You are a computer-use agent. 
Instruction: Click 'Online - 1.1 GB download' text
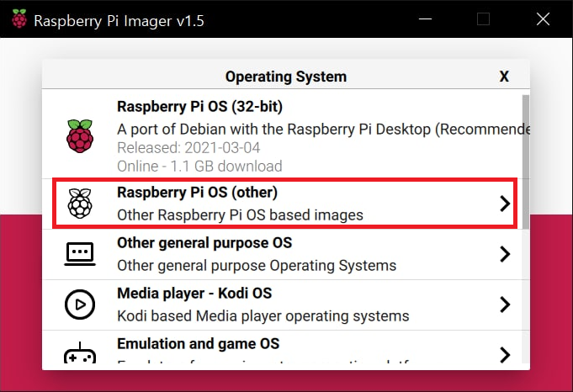199,167
